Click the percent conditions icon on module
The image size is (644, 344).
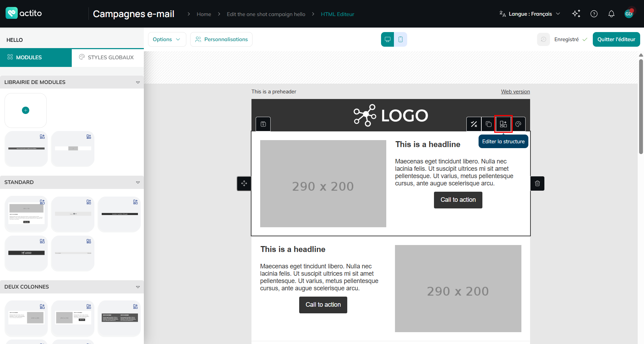pyautogui.click(x=474, y=124)
